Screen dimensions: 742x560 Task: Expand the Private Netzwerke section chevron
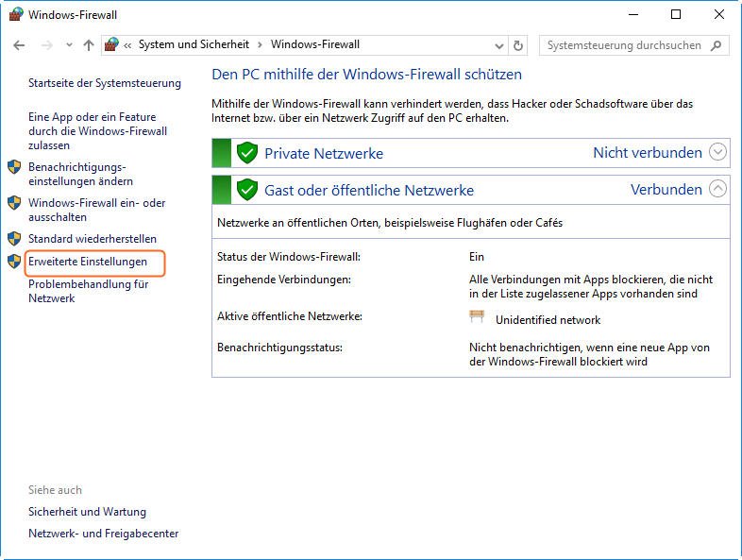(717, 152)
